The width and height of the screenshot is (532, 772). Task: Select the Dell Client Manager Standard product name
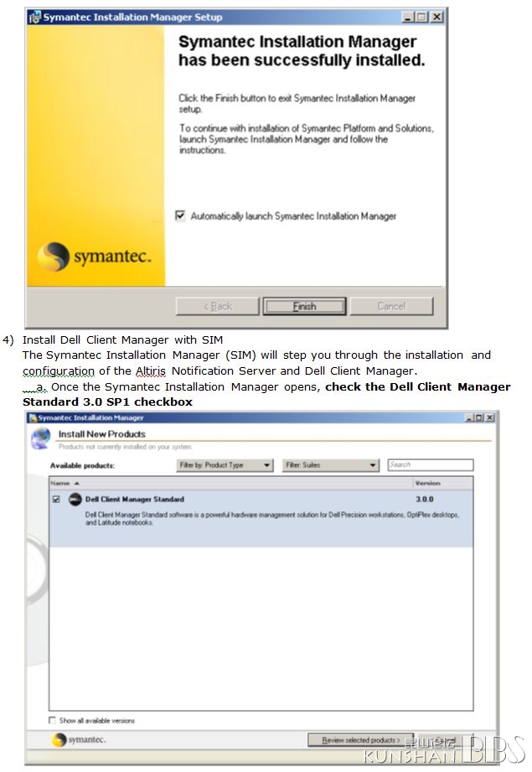pos(135,500)
